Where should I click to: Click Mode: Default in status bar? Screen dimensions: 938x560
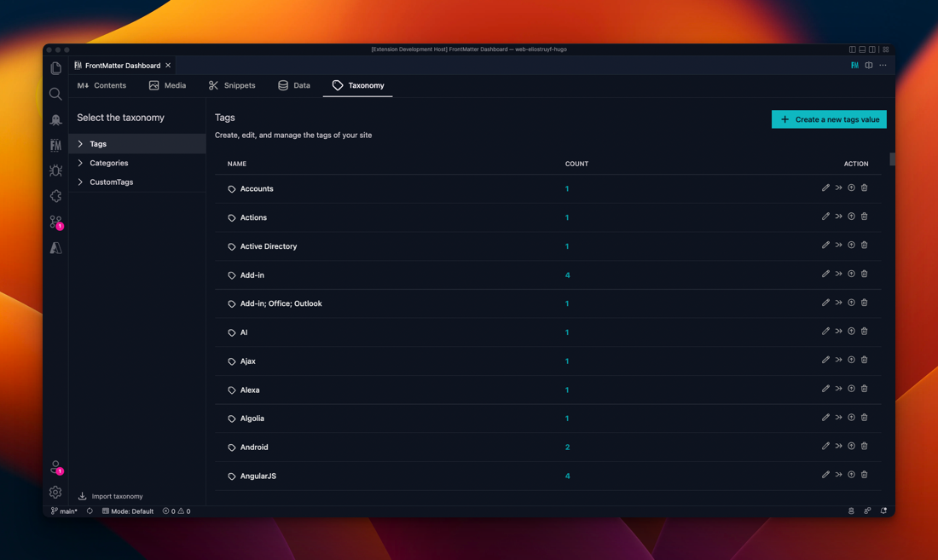pos(128,511)
